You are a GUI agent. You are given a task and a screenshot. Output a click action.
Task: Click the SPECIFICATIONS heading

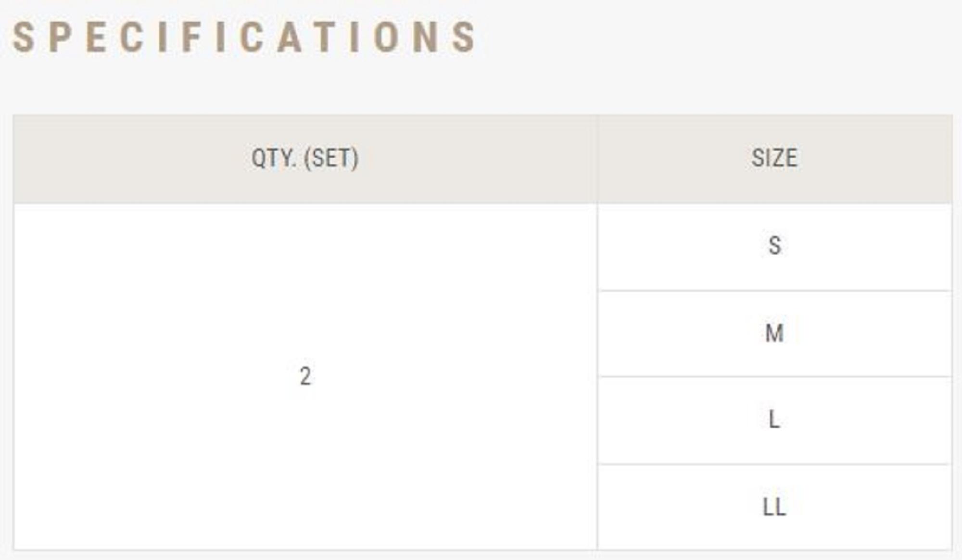(244, 37)
